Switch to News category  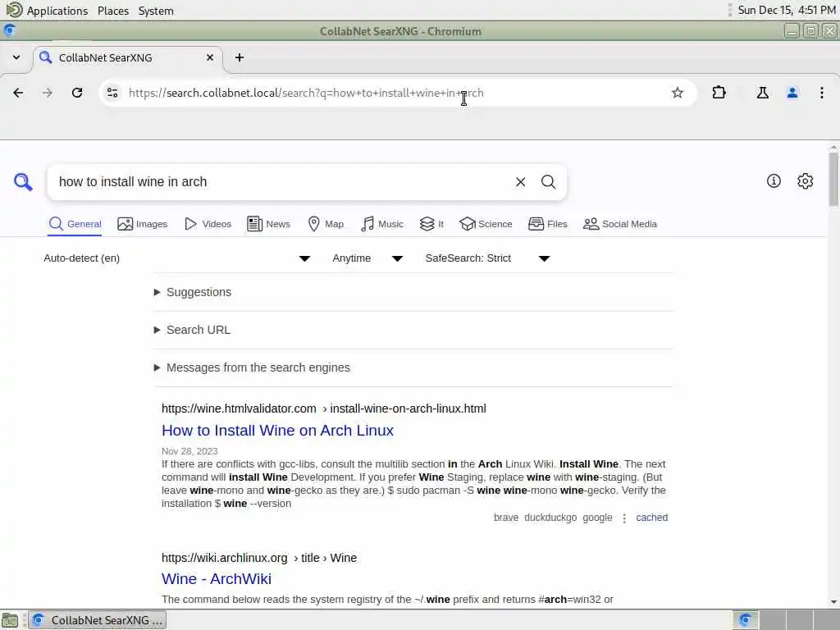tap(268, 224)
